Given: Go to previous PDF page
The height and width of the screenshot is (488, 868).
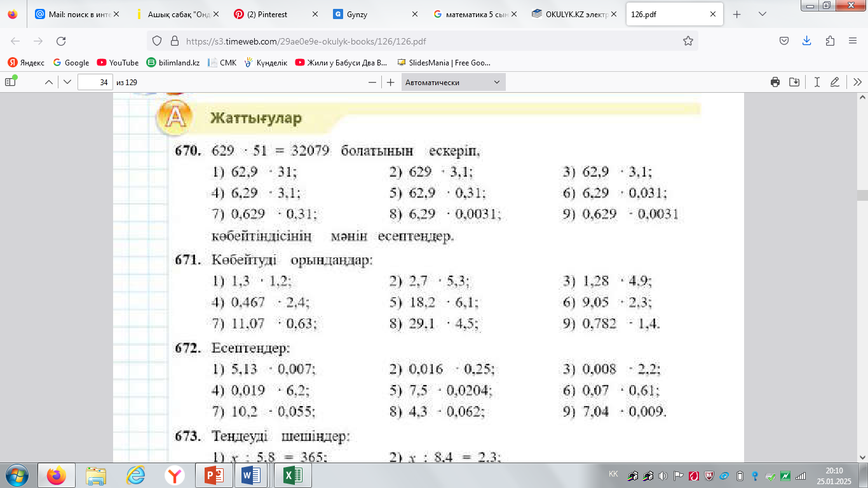Looking at the screenshot, I should (48, 82).
